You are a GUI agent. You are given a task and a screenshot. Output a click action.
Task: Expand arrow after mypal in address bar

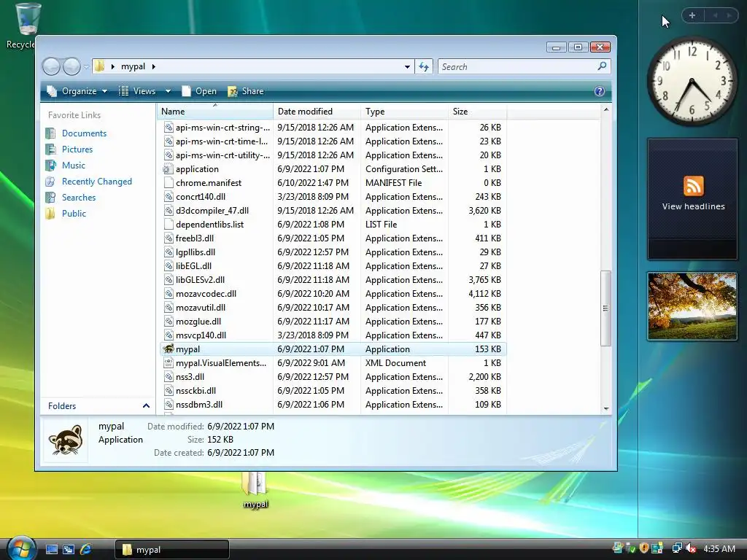click(x=153, y=66)
